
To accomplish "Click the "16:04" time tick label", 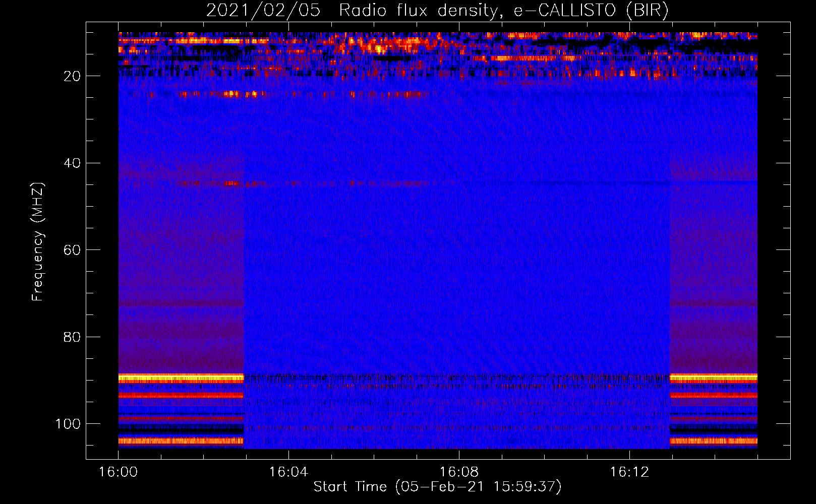I will click(288, 472).
